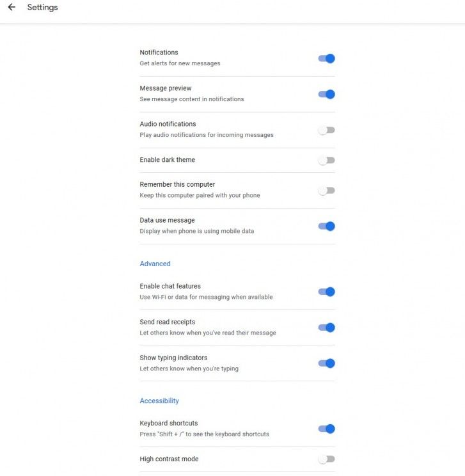The height and width of the screenshot is (476, 465).
Task: Enable the High contrast mode toggle
Action: point(326,459)
